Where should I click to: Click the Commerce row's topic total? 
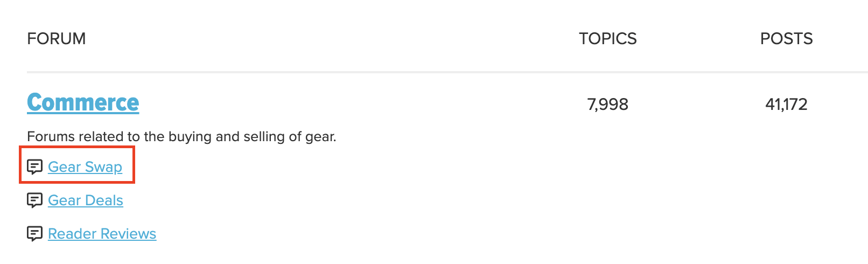pyautogui.click(x=608, y=104)
